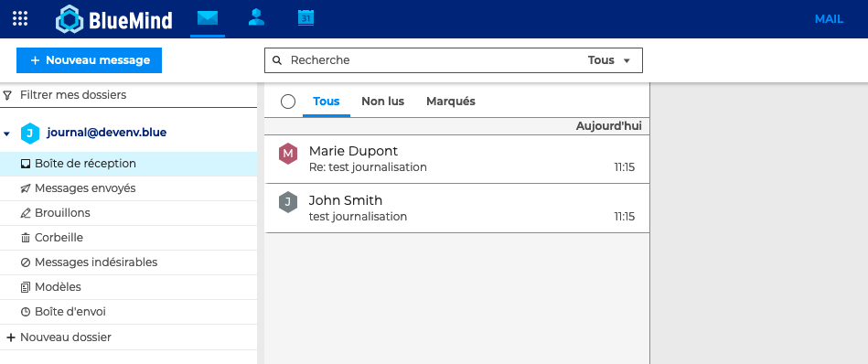This screenshot has height=364, width=868.
Task: Create a folder with Nouveau dossier
Action: [59, 337]
